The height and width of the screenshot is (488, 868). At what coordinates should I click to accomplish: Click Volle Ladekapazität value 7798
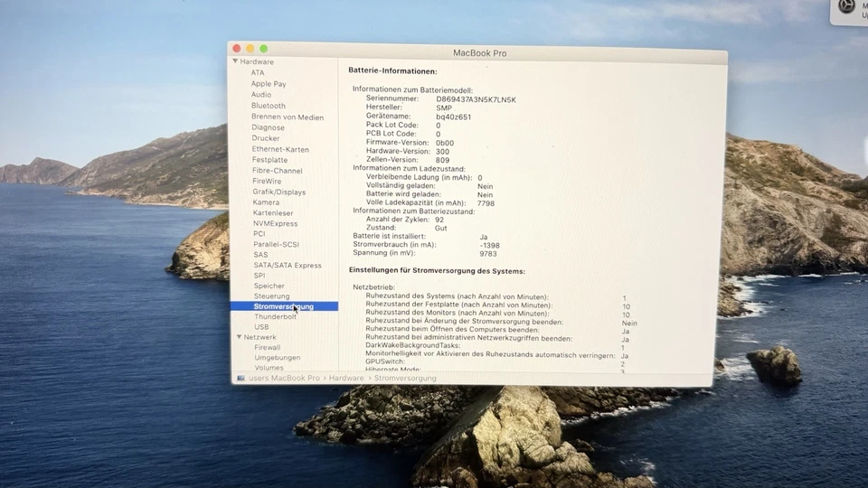[486, 203]
